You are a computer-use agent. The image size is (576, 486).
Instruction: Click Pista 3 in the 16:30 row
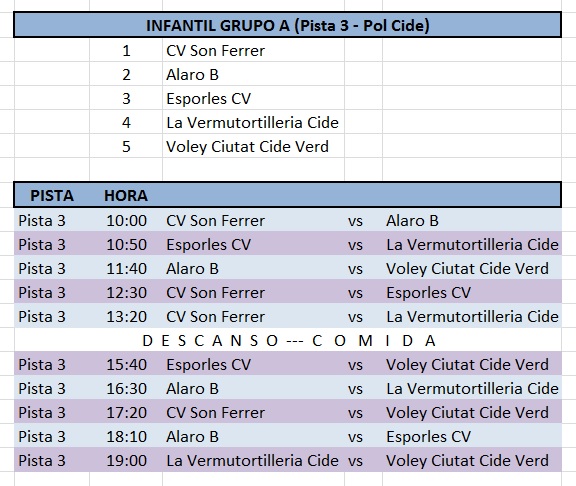point(42,389)
